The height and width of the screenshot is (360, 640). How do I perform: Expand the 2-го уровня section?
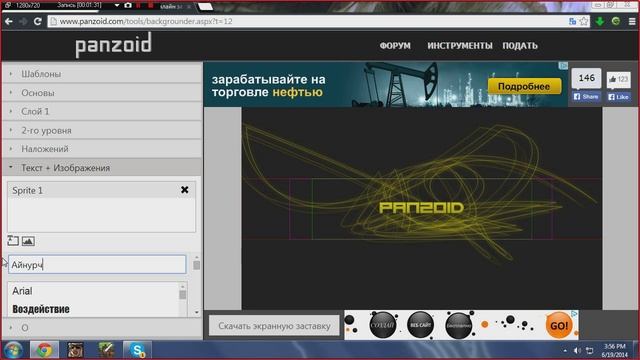[102, 130]
